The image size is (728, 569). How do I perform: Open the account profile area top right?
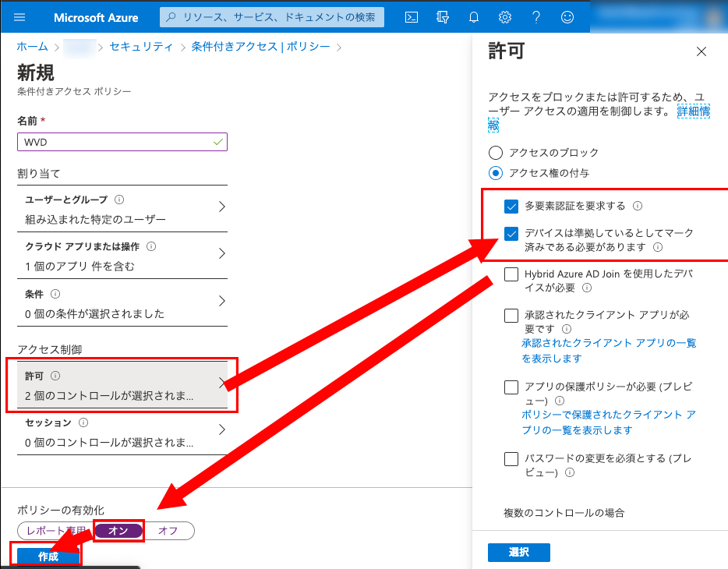coord(659,16)
